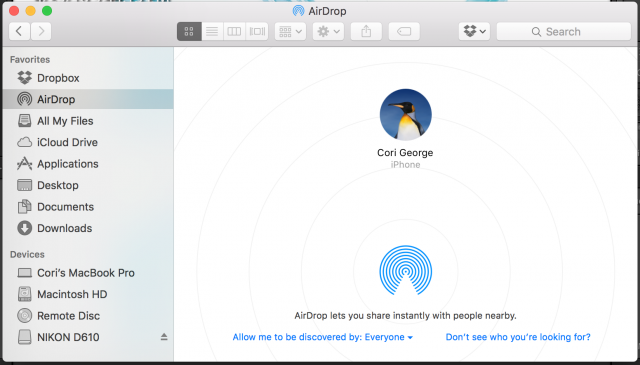Switch to Cover Flow view
The height and width of the screenshot is (365, 640).
(x=257, y=31)
